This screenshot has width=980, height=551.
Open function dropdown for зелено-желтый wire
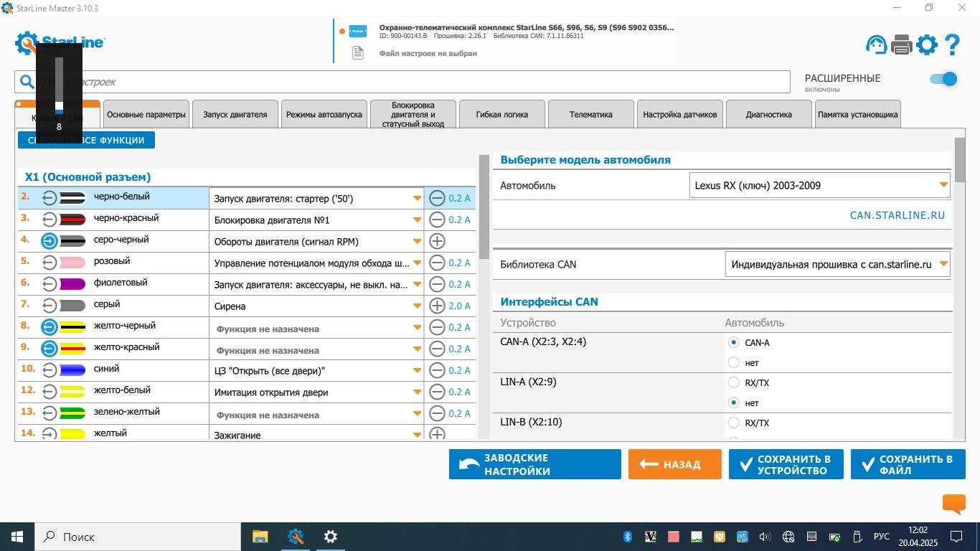316,413
